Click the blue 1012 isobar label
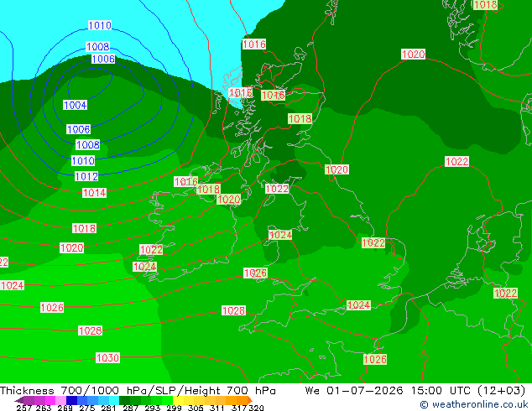Image resolution: width=532 pixels, height=411 pixels. coord(86,176)
